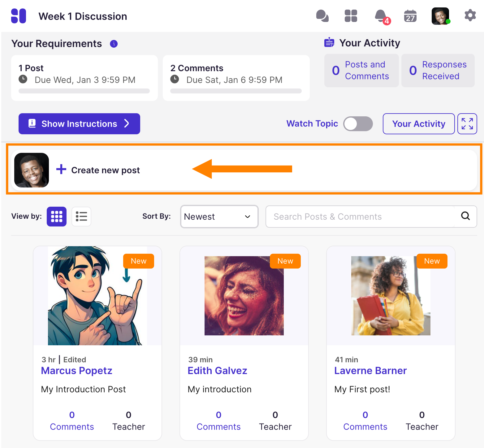Switch to grid view
Screen dimensions: 484x448
[x=56, y=217]
